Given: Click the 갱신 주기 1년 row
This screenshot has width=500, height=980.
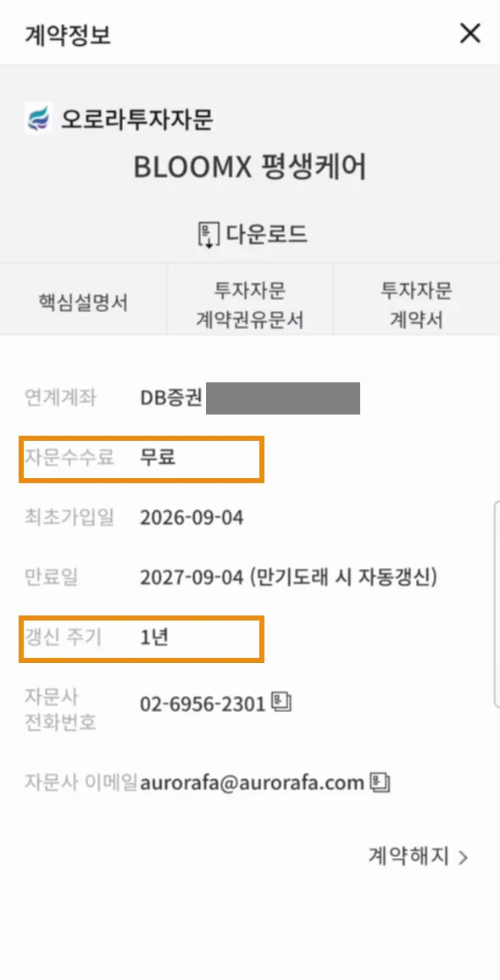Looking at the screenshot, I should (142, 638).
